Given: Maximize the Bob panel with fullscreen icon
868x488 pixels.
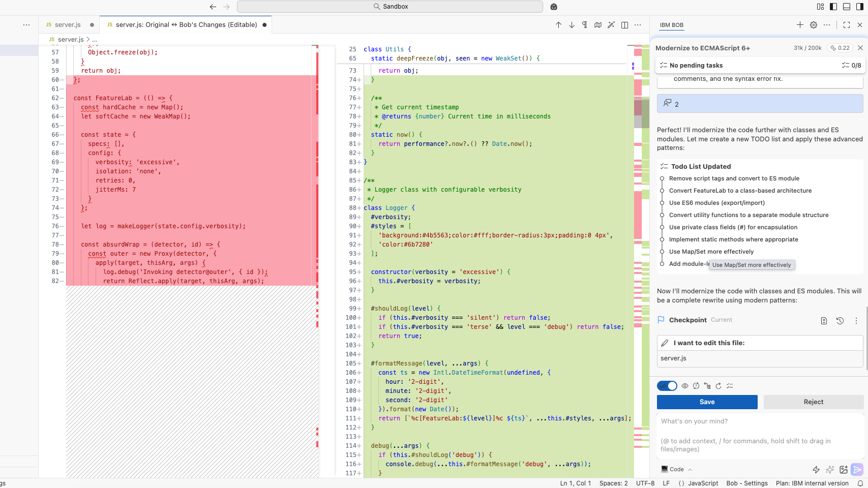Looking at the screenshot, I should (847, 25).
